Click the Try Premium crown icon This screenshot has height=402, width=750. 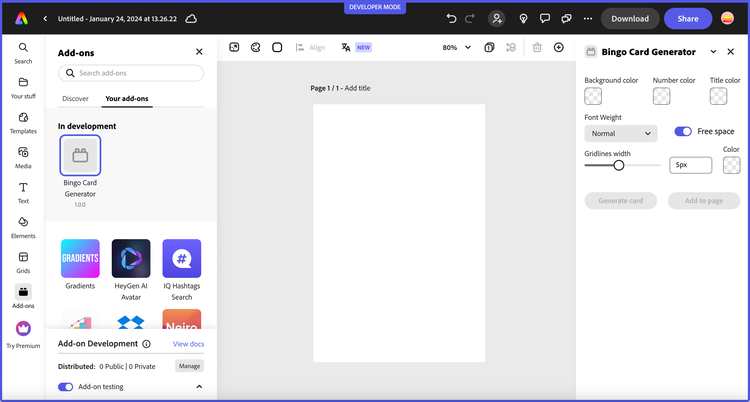coord(23,329)
